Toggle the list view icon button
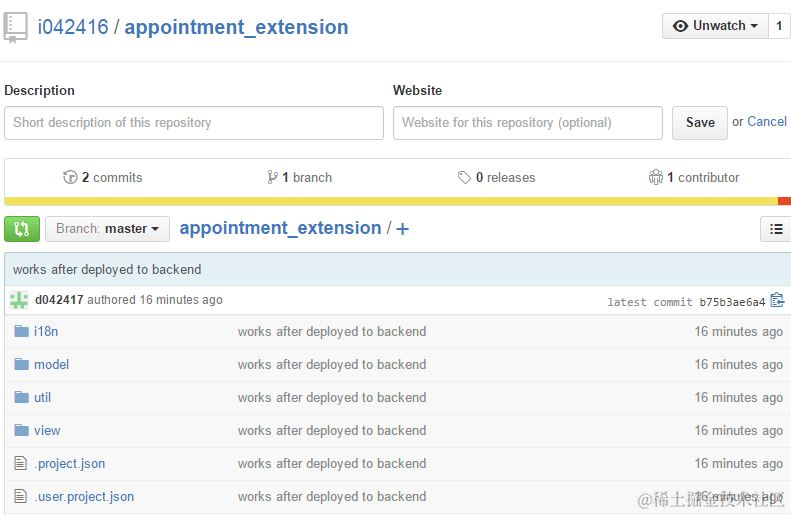The width and height of the screenshot is (791, 515). coord(776,229)
